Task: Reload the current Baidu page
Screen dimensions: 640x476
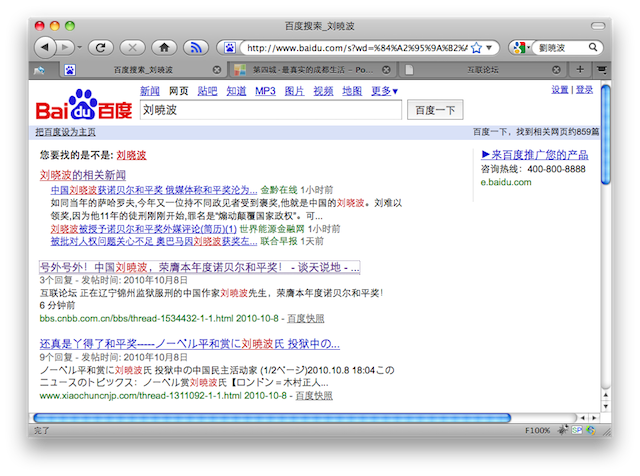Action: click(x=100, y=47)
